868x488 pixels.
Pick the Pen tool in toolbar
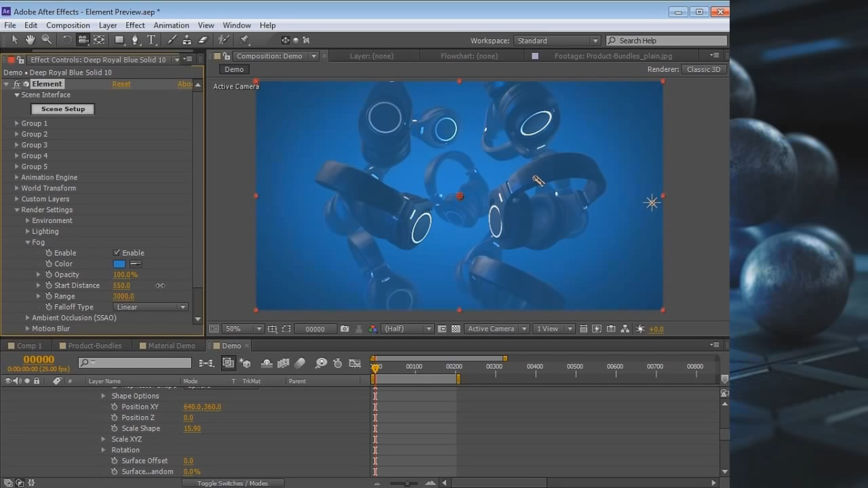pos(135,40)
